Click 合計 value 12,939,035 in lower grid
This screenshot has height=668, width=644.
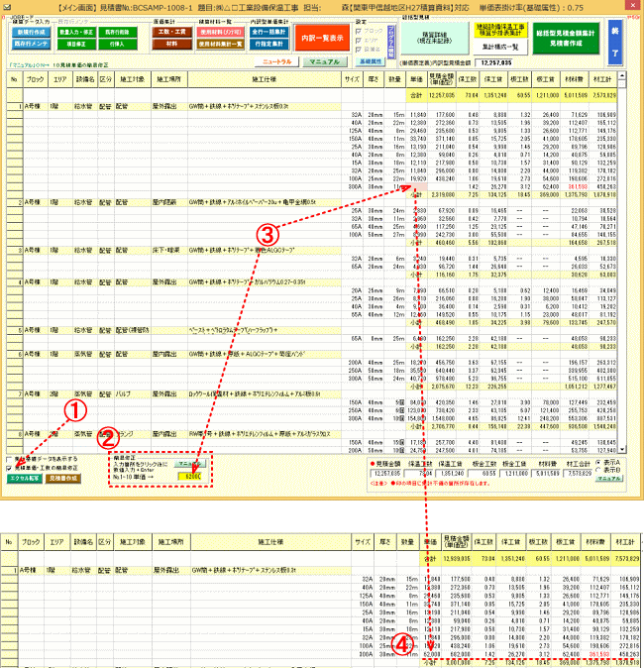pos(457,559)
